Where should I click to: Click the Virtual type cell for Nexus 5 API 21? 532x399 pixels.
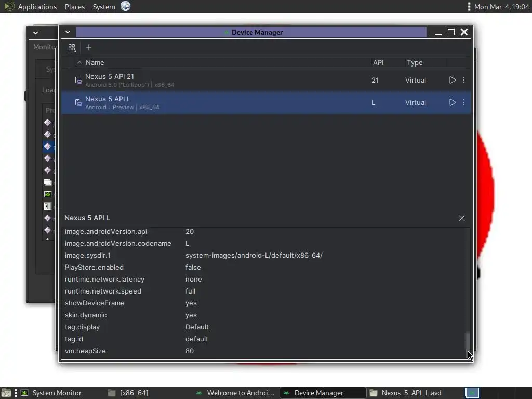(x=416, y=80)
